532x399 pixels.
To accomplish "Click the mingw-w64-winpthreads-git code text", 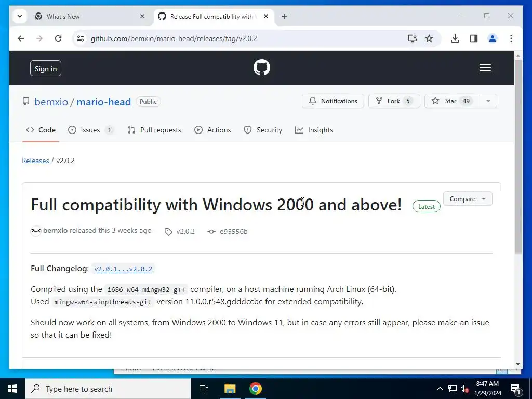I will tap(103, 302).
